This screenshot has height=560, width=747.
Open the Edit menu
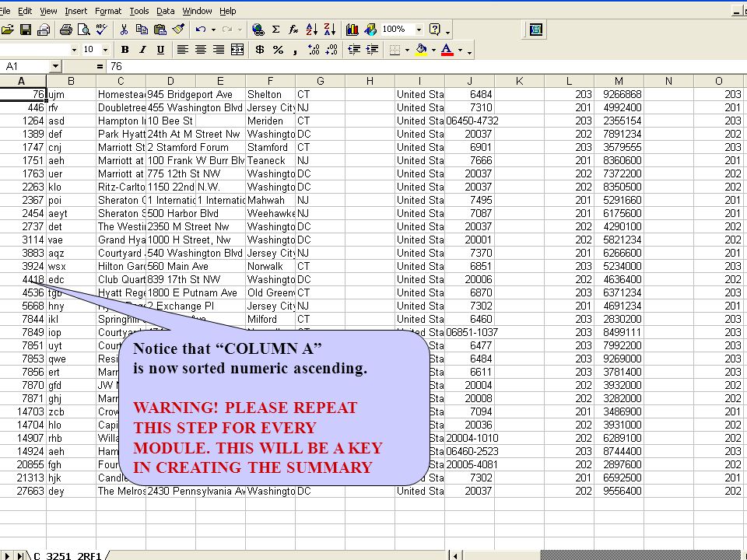pos(25,11)
